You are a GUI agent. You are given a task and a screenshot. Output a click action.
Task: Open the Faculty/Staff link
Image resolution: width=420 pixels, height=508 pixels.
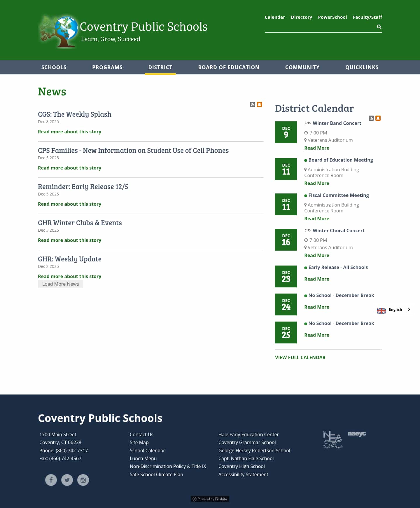(x=367, y=17)
